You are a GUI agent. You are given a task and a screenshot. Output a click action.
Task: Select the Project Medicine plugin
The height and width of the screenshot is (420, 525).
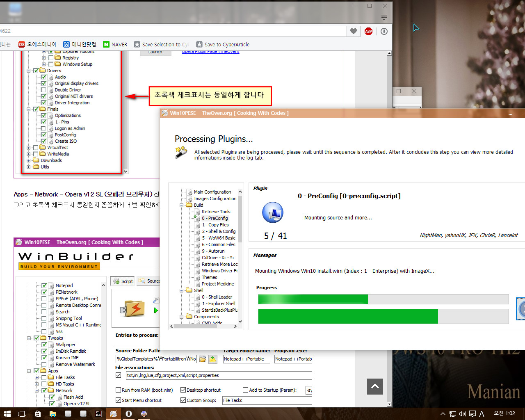point(218,284)
